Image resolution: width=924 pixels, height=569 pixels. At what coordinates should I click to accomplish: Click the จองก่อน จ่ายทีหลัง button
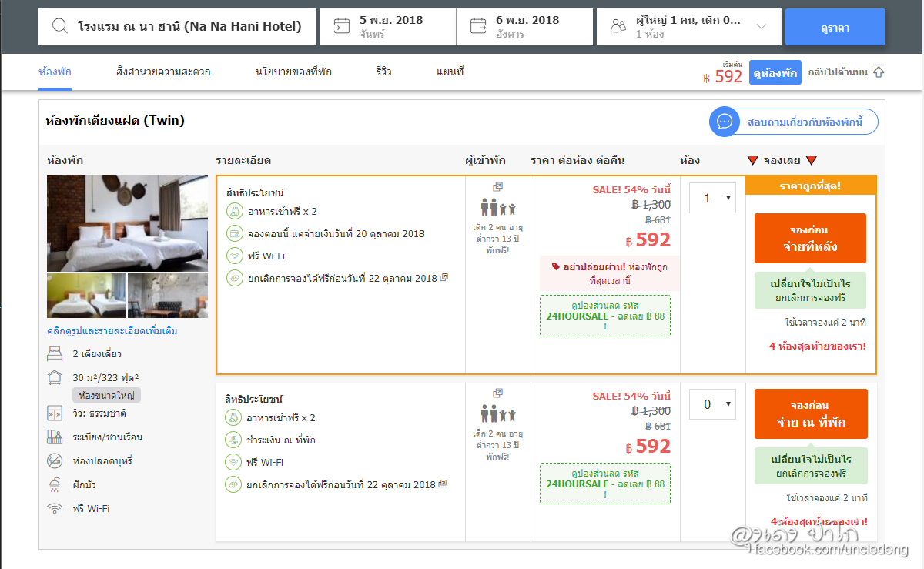(810, 239)
